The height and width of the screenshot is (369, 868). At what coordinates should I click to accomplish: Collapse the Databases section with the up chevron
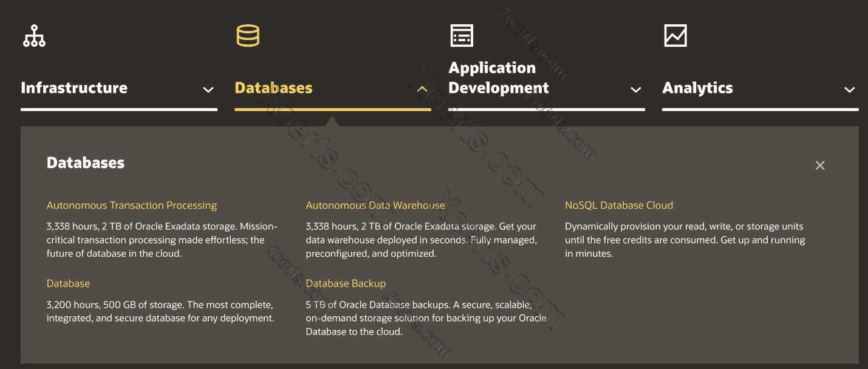coord(422,90)
